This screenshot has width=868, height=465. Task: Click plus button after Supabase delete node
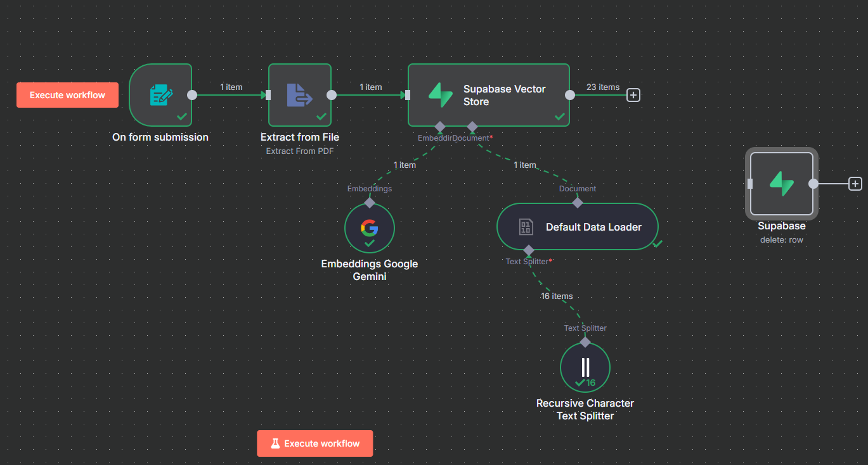[855, 184]
